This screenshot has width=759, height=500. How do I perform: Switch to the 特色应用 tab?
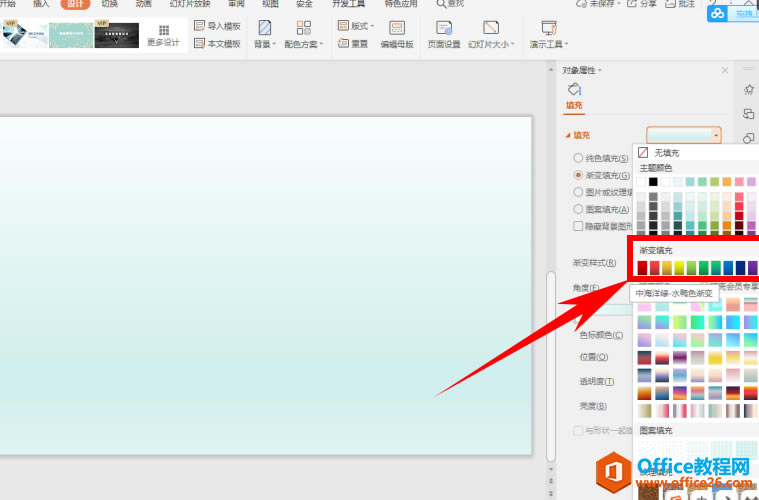[x=401, y=3]
